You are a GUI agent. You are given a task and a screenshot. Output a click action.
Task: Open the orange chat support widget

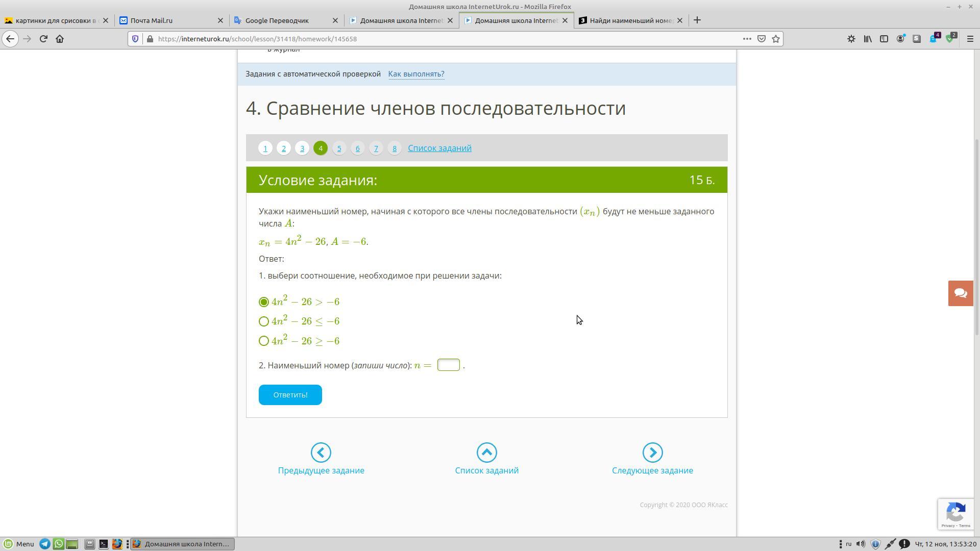pos(961,293)
